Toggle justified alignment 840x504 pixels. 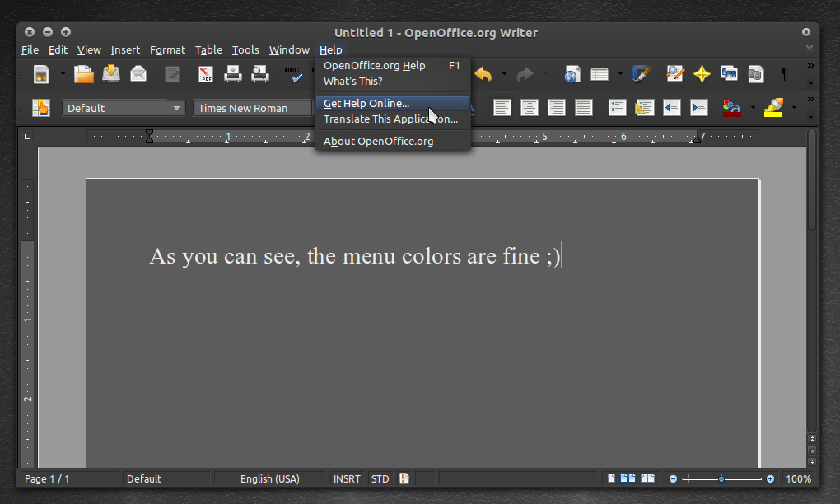583,108
